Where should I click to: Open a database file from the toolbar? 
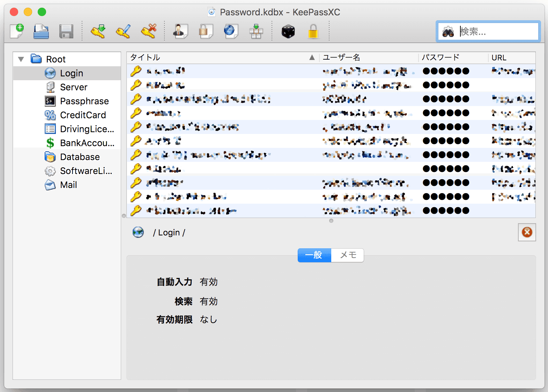(41, 31)
